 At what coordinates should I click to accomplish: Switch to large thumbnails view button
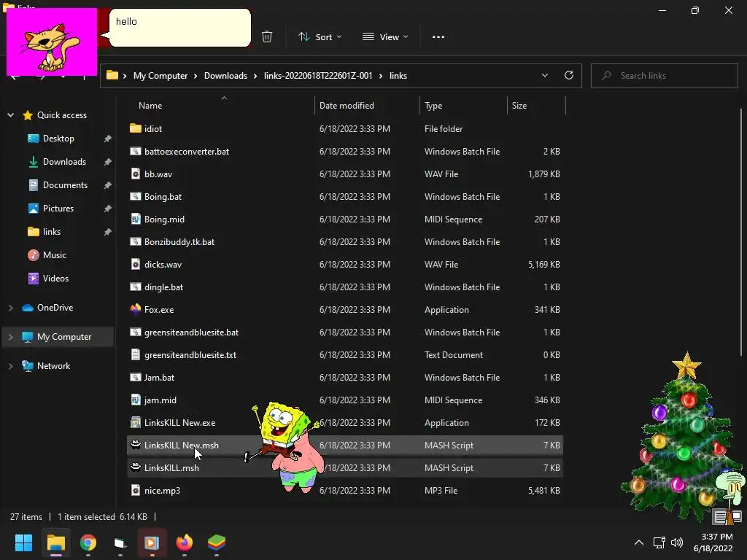point(735,516)
